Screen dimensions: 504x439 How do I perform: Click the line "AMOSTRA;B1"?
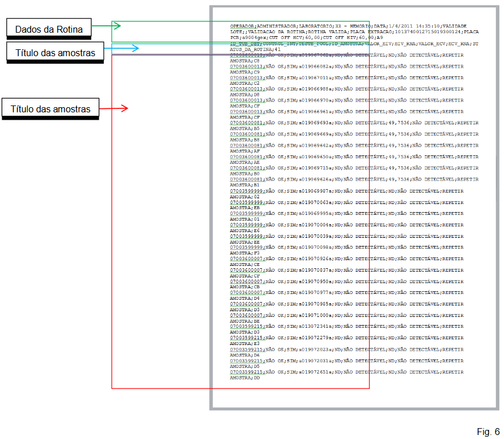[x=245, y=185]
